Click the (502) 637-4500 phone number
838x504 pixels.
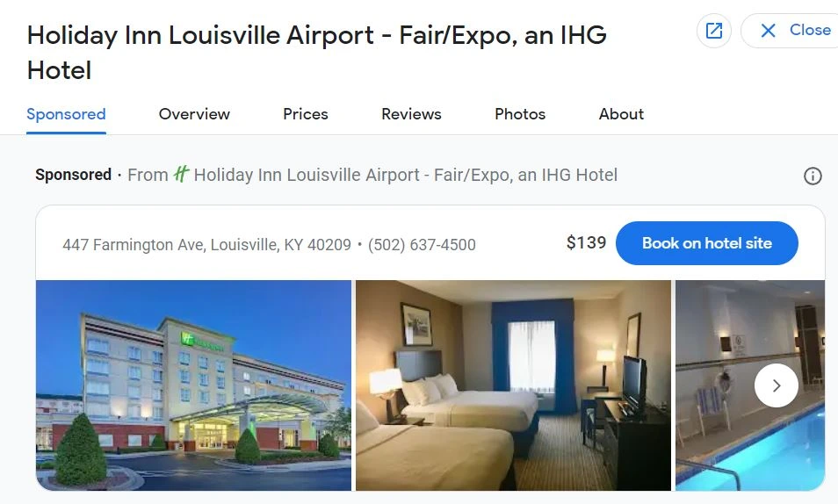click(x=422, y=245)
